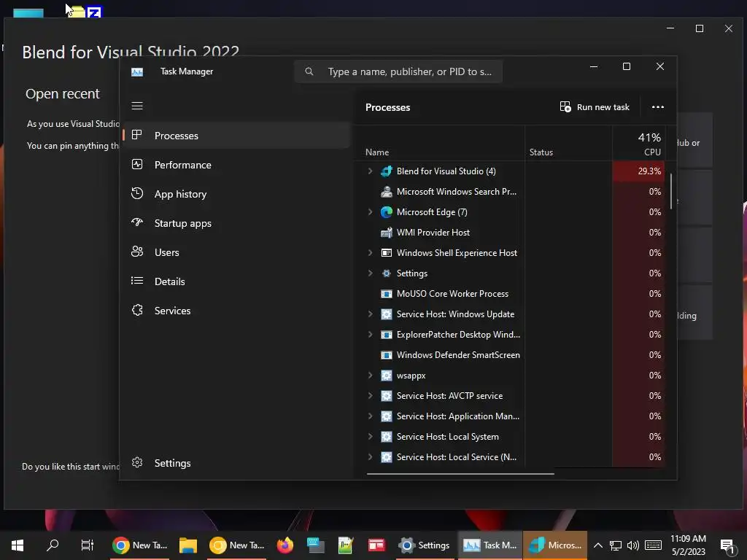Expand Microsoft Edge (7) process group
Image resolution: width=747 pixels, height=560 pixels.
[370, 212]
